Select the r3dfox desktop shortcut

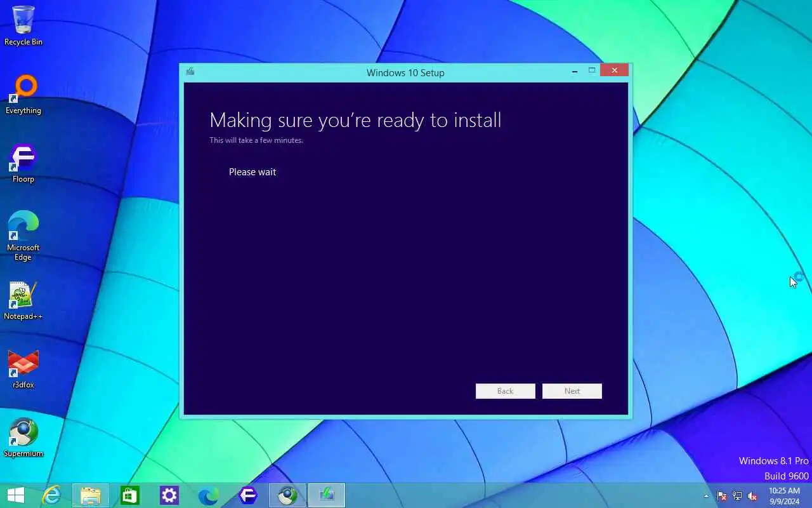23,370
